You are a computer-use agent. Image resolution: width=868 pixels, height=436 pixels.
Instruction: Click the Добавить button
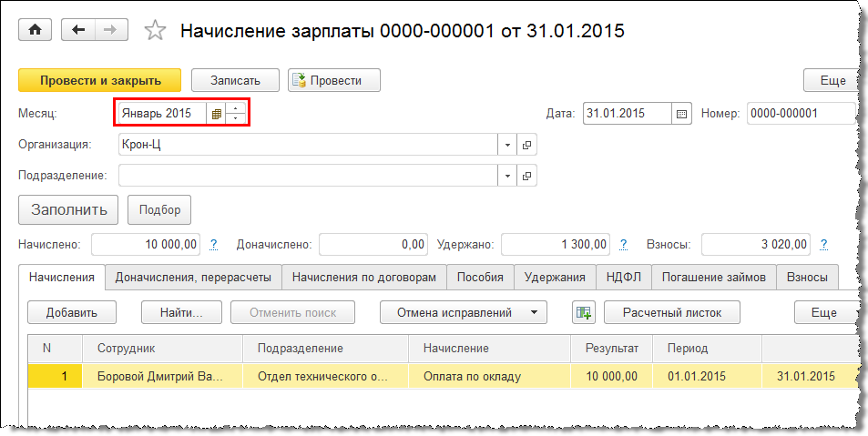point(72,312)
